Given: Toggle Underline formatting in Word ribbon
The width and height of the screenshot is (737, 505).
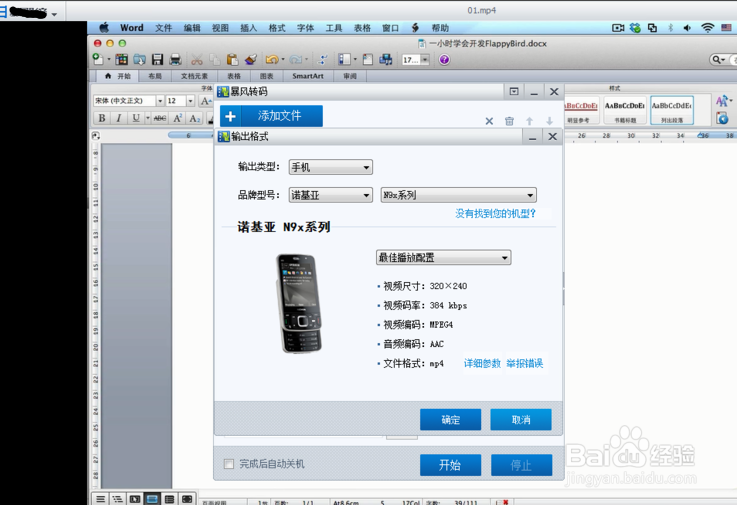Looking at the screenshot, I should point(136,118).
